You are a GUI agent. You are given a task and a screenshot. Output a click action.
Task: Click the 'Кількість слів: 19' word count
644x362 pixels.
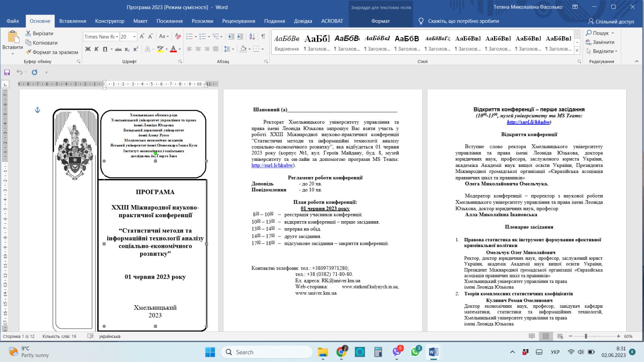pos(59,336)
